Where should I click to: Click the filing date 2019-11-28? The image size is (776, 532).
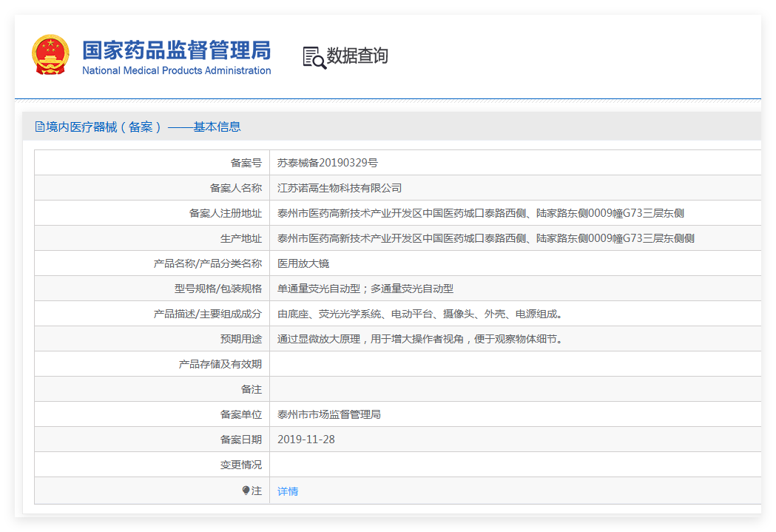coord(306,440)
